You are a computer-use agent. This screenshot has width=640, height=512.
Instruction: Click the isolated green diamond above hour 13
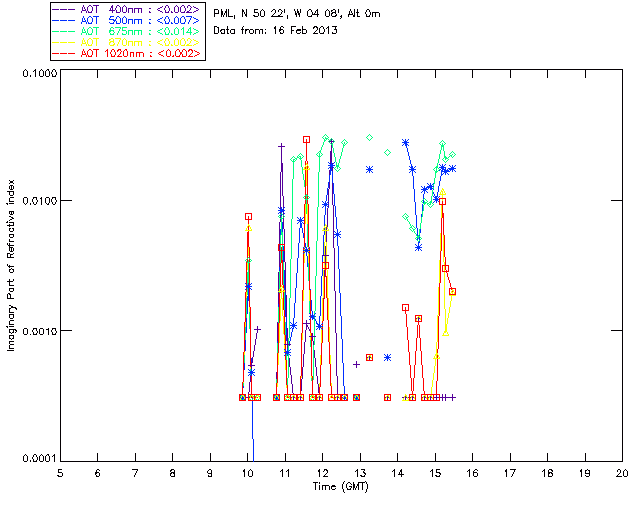tap(369, 138)
